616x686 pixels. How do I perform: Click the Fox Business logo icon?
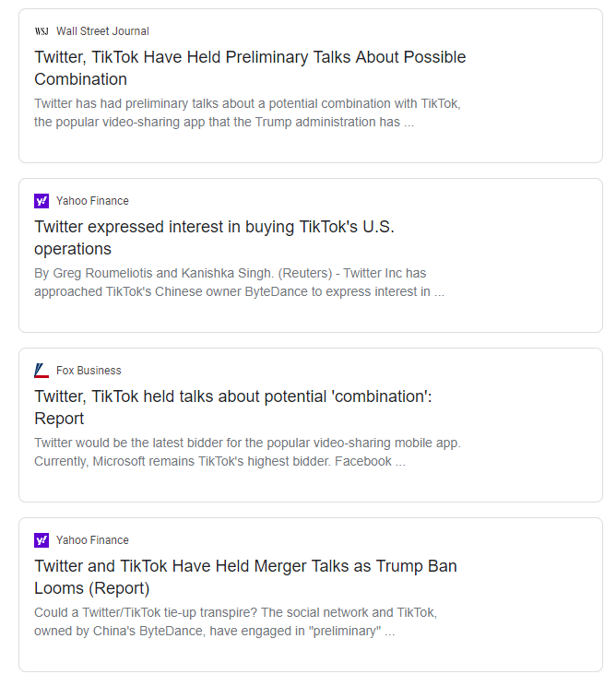[41, 371]
